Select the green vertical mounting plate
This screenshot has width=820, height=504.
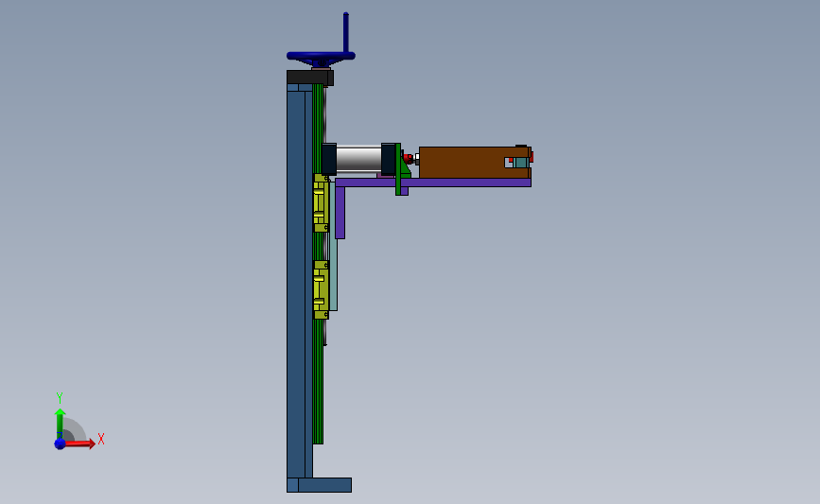click(x=398, y=169)
